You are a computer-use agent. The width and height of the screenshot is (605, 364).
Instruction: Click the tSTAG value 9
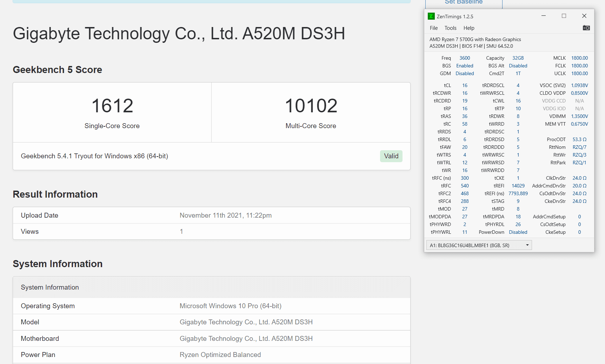pyautogui.click(x=518, y=201)
